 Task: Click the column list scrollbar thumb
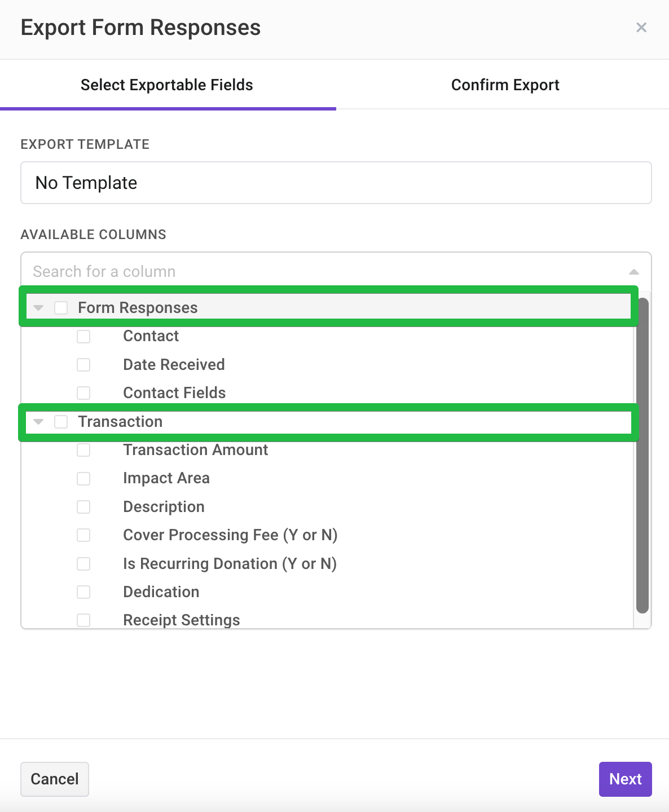click(642, 456)
